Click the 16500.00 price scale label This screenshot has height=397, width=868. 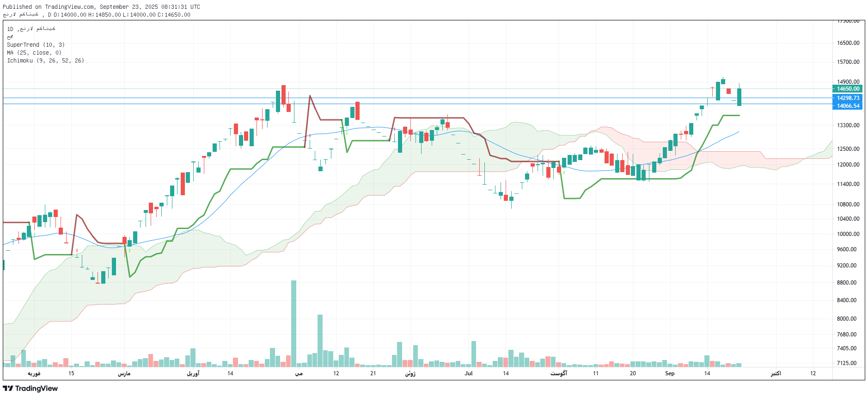click(x=848, y=43)
